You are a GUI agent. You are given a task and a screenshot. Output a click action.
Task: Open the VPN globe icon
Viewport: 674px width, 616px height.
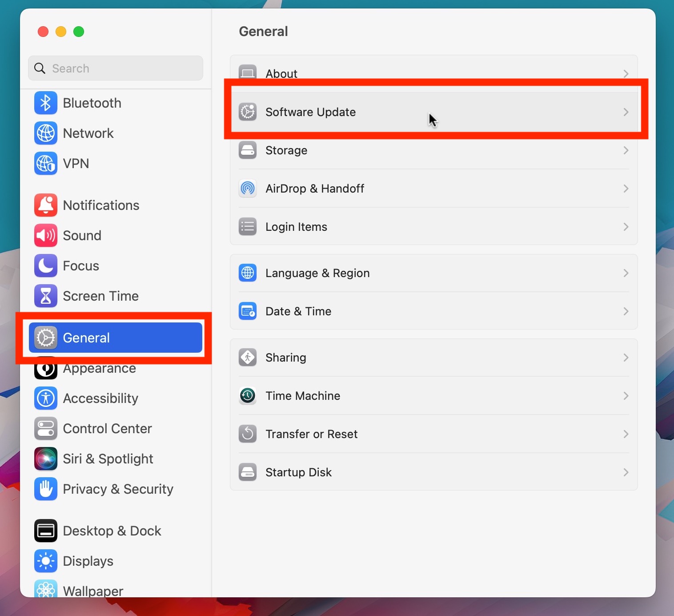point(45,164)
